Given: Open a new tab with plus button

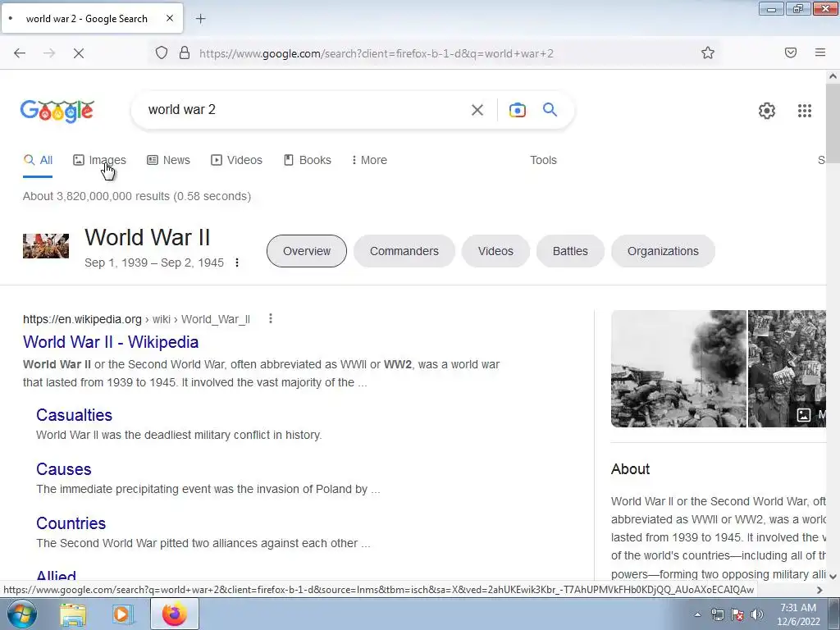Looking at the screenshot, I should (x=200, y=19).
